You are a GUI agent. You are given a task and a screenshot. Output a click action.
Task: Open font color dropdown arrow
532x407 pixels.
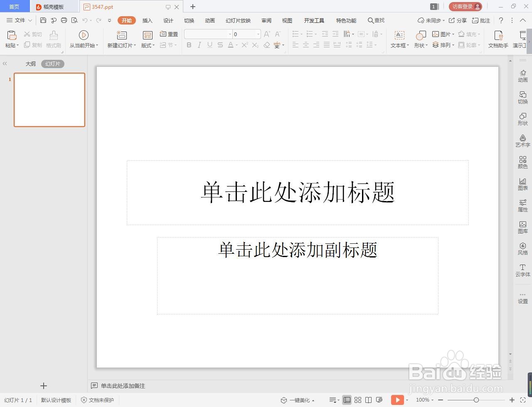click(236, 45)
